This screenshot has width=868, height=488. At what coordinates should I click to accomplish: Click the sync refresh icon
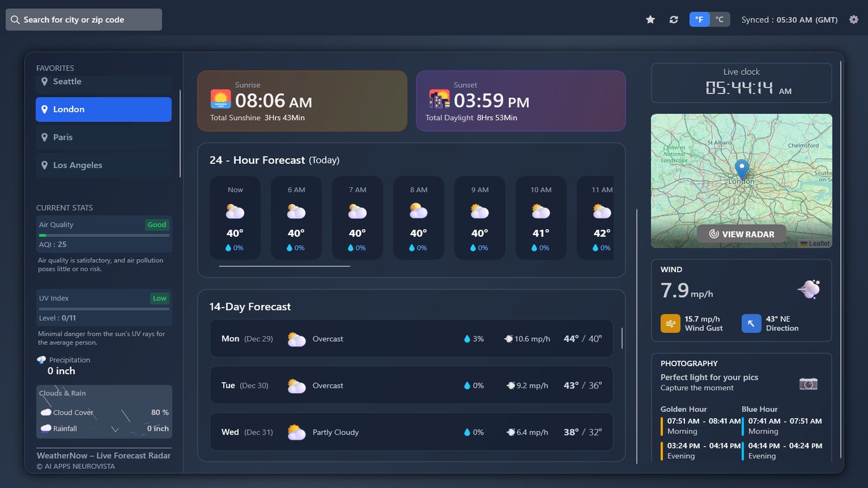674,19
